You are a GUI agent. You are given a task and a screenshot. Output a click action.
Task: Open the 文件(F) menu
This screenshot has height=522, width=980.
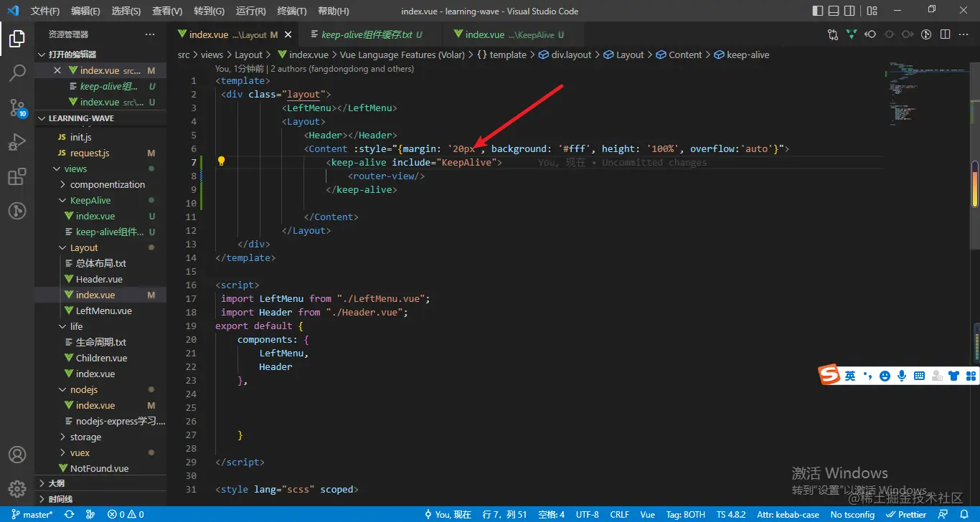(x=45, y=11)
